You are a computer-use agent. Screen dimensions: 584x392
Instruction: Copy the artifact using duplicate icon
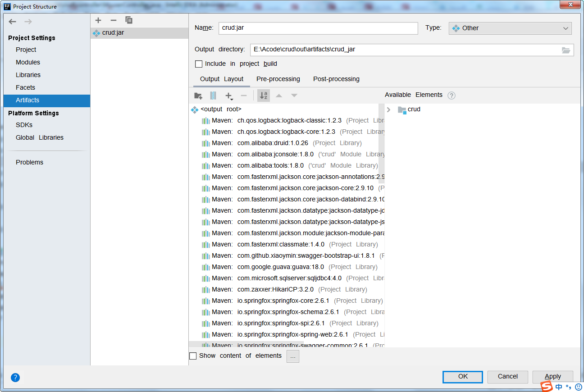click(x=129, y=20)
